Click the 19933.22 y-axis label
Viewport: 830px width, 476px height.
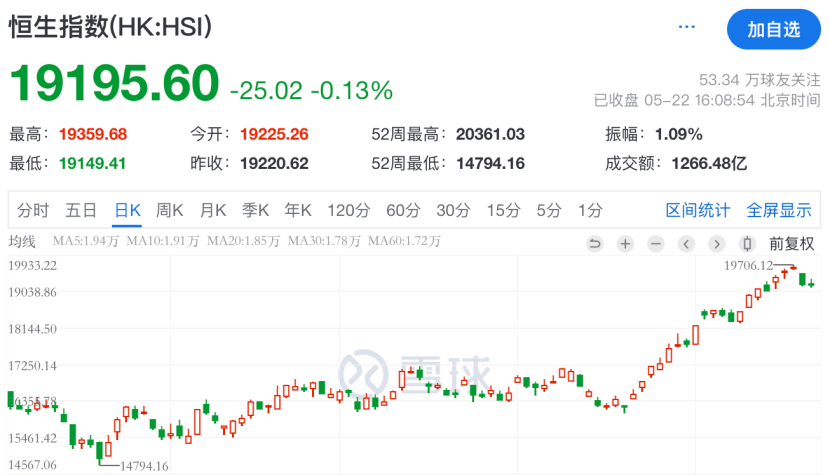[32, 265]
